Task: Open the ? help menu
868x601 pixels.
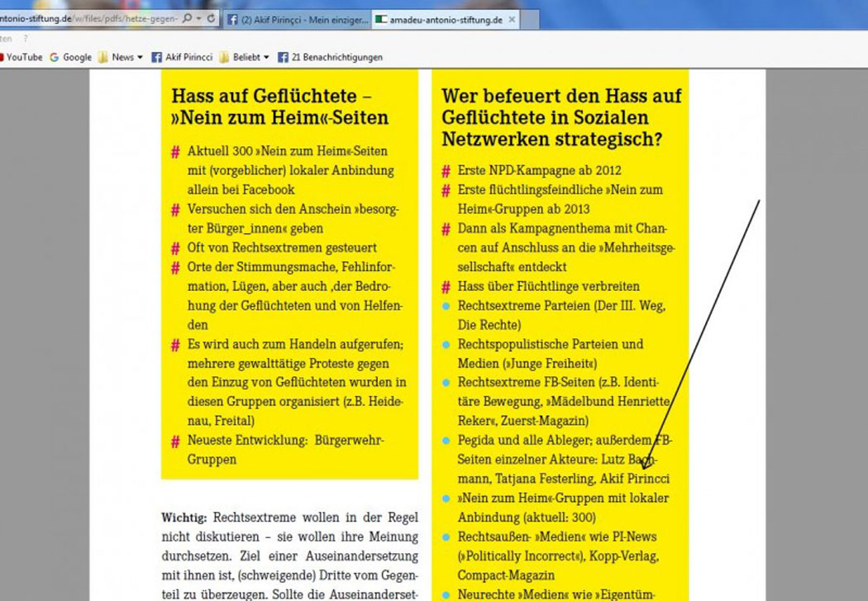Action: [x=26, y=39]
